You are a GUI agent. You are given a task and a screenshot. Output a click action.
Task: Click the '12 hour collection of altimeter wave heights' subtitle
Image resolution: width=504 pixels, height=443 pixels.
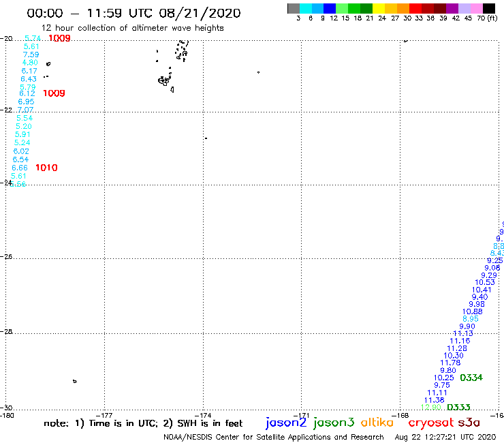tap(132, 28)
